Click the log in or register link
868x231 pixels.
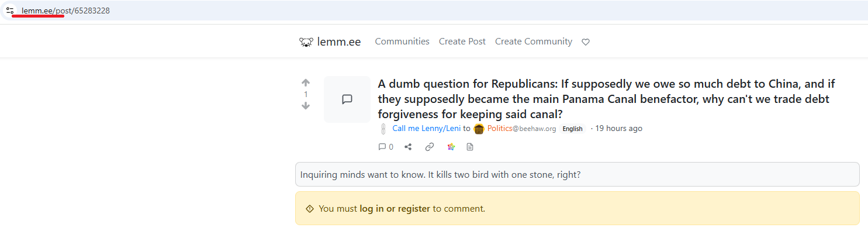tap(395, 209)
